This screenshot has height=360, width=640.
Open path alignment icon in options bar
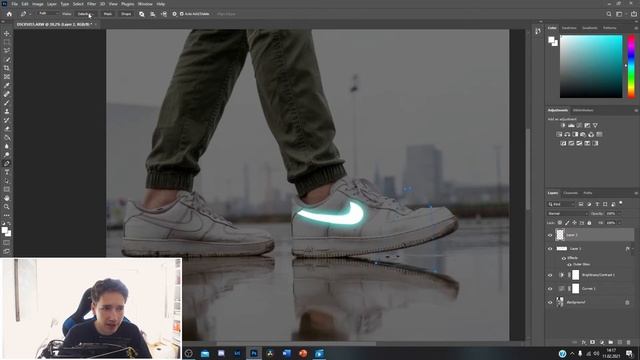tap(153, 14)
